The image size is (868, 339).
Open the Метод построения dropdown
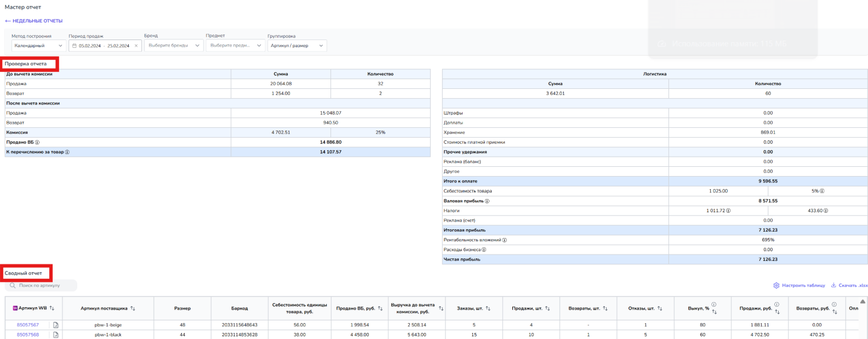(38, 46)
